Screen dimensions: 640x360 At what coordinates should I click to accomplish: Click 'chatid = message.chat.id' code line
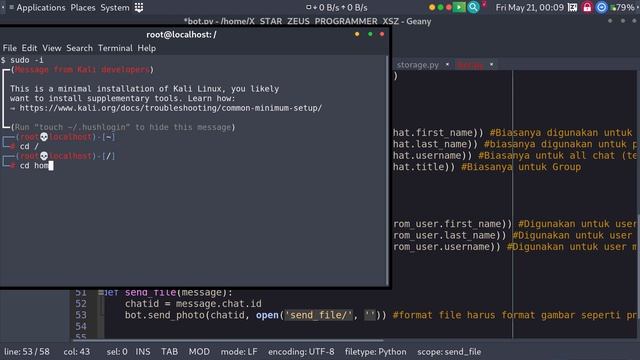click(x=193, y=304)
